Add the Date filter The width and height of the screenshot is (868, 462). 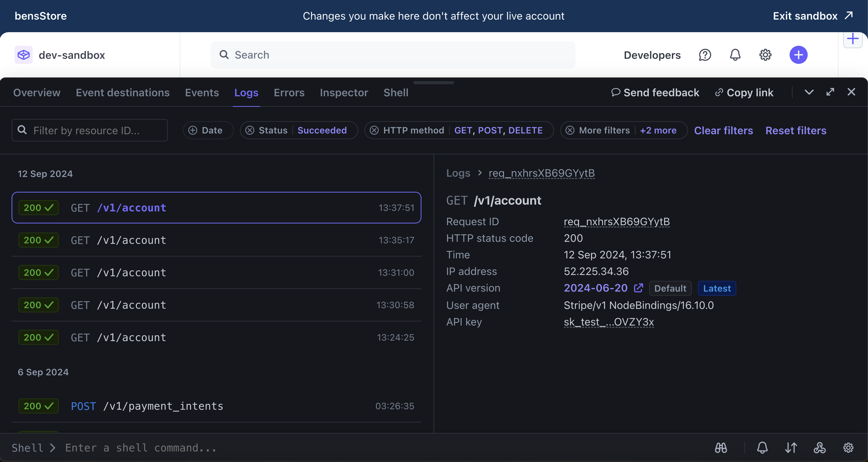(208, 130)
